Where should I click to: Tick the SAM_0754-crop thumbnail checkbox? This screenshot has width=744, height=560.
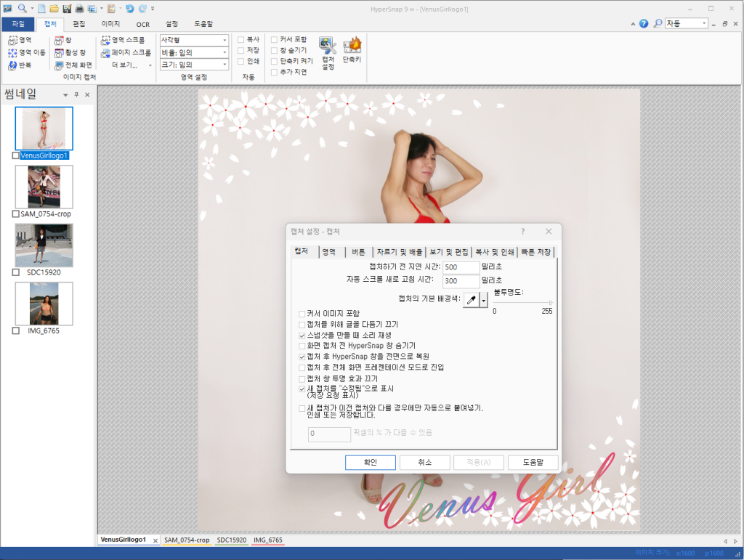point(16,214)
